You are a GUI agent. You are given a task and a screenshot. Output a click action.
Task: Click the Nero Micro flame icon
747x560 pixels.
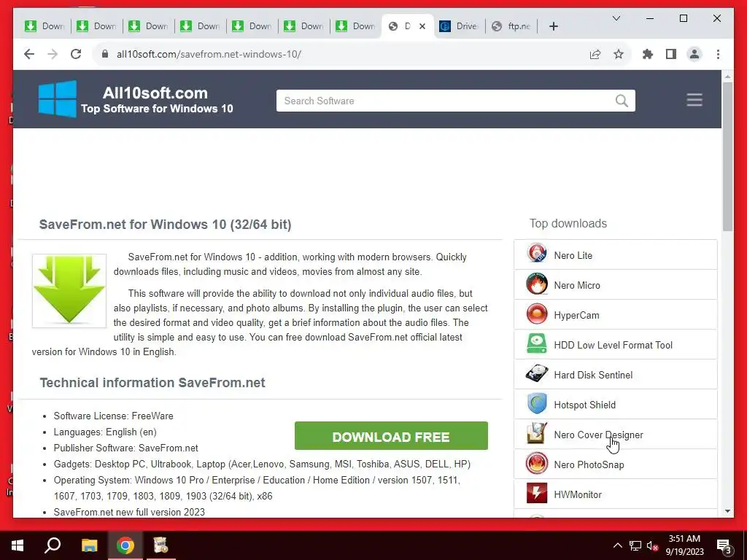pyautogui.click(x=536, y=284)
